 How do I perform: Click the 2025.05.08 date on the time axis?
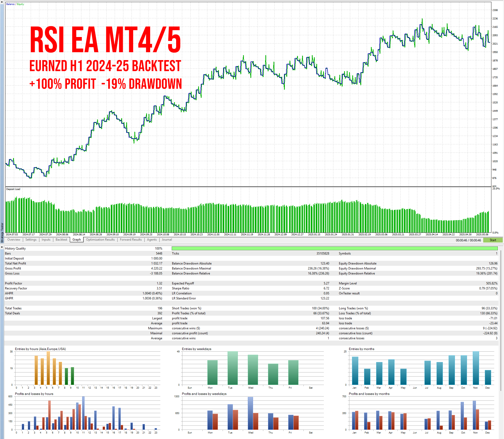[x=482, y=235]
